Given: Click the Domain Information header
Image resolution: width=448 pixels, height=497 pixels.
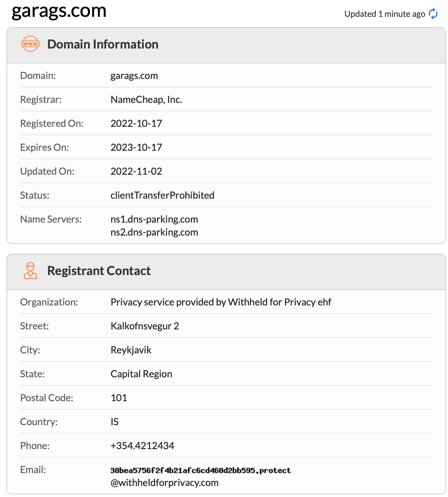Looking at the screenshot, I should [x=103, y=44].
